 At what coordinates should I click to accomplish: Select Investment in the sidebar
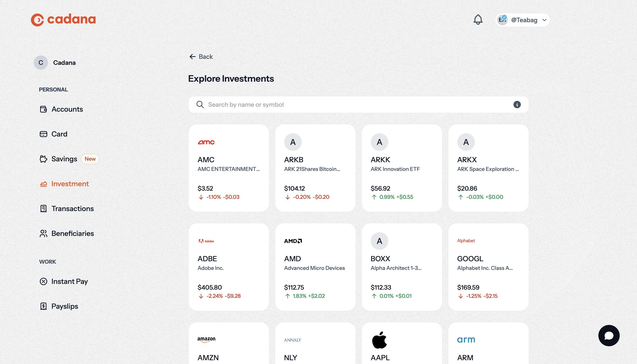[x=70, y=184]
